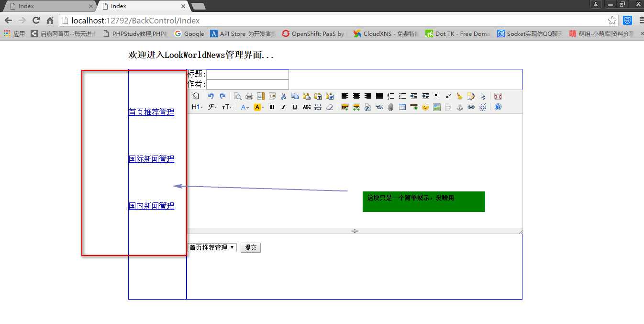Screen dimensions: 644x324
Task: Click the 作者 author input field
Action: [x=247, y=84]
